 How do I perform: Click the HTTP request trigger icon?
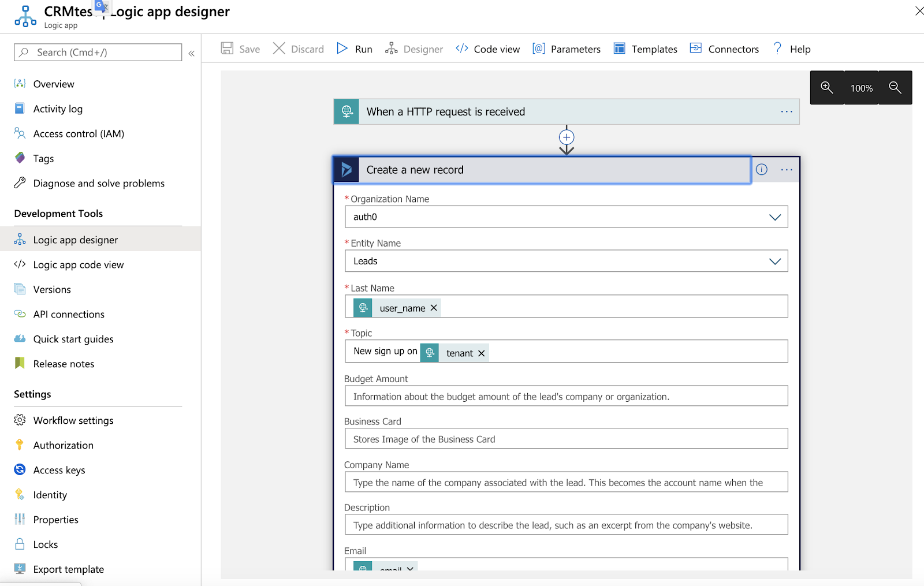(346, 111)
